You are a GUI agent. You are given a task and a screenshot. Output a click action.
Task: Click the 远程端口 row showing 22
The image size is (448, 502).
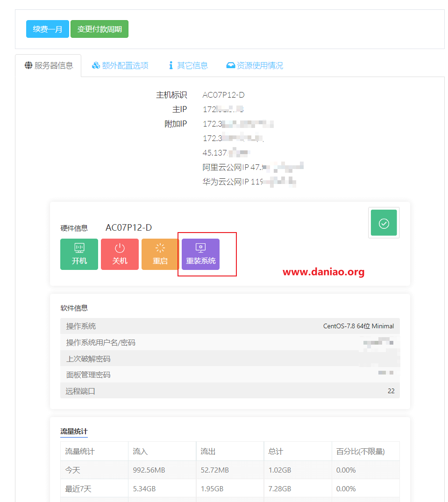[230, 390]
